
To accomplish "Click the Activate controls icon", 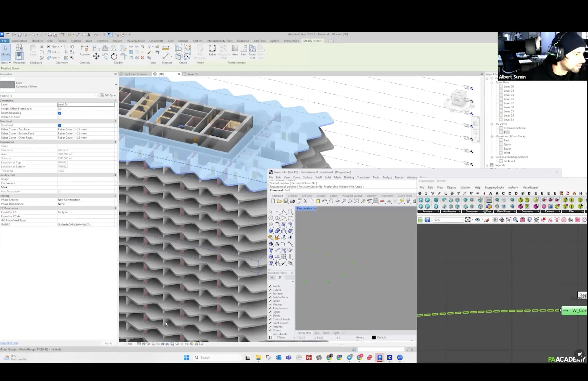I will coord(85,50).
